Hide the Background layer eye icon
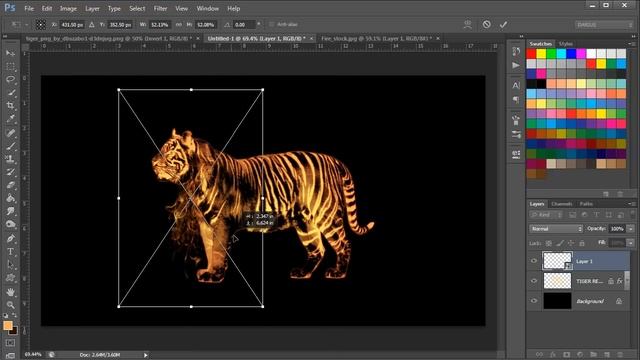Image resolution: width=640 pixels, height=360 pixels. click(x=534, y=301)
